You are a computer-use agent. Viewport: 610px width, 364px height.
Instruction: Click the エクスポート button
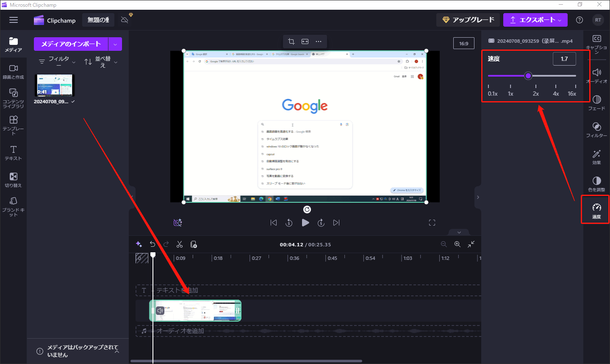[x=535, y=20]
